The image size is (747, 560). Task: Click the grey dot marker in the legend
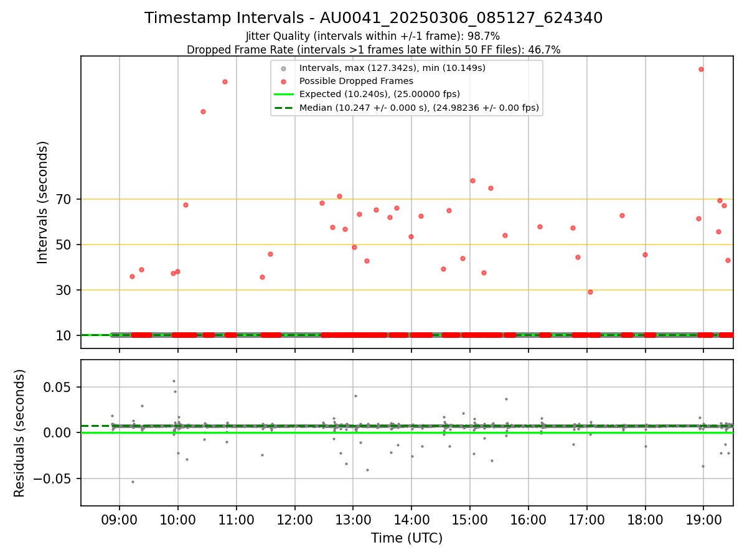point(284,68)
